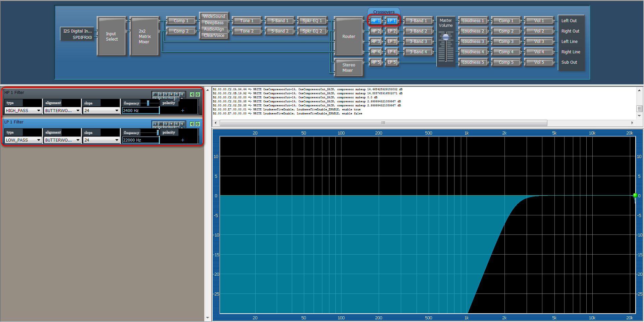Select preset 3 in the LP 1 Filter panel

pos(166,124)
